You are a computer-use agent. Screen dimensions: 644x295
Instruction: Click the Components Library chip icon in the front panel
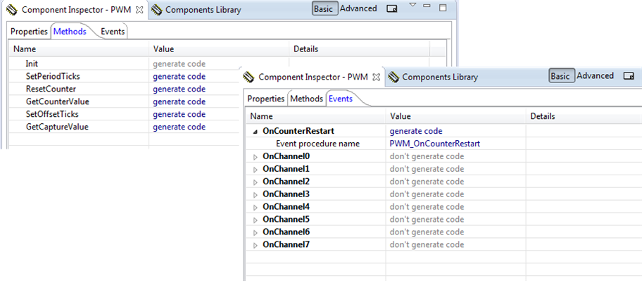pyautogui.click(x=393, y=77)
